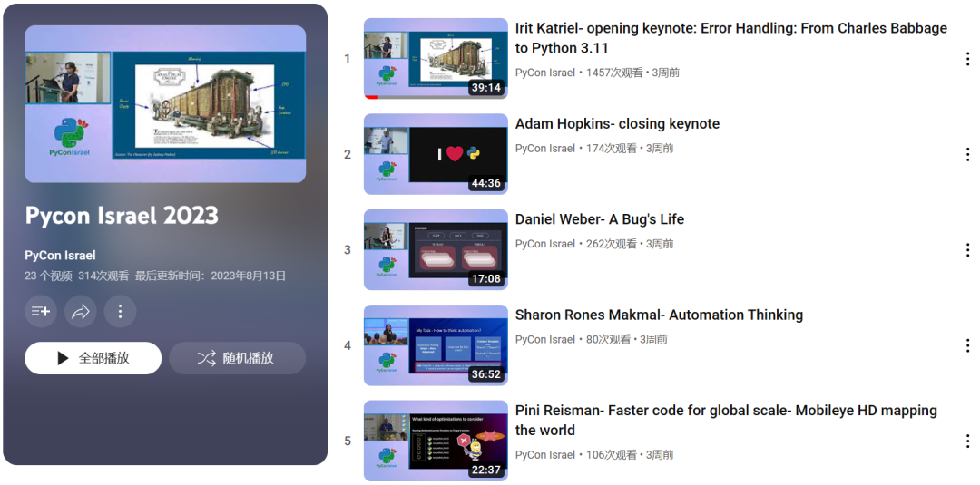This screenshot has height=485, width=980.
Task: Open more actions for Adam Hopkins video
Action: pyautogui.click(x=967, y=155)
